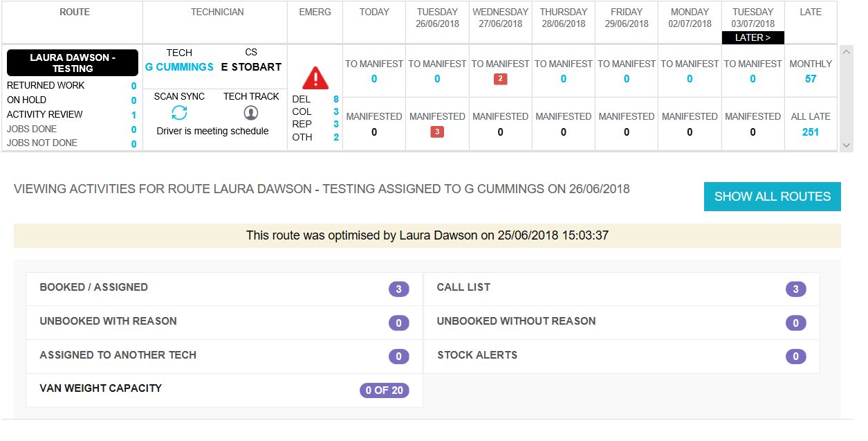Open the Tech Track profile icon
Image resolution: width=868 pixels, height=441 pixels.
252,111
